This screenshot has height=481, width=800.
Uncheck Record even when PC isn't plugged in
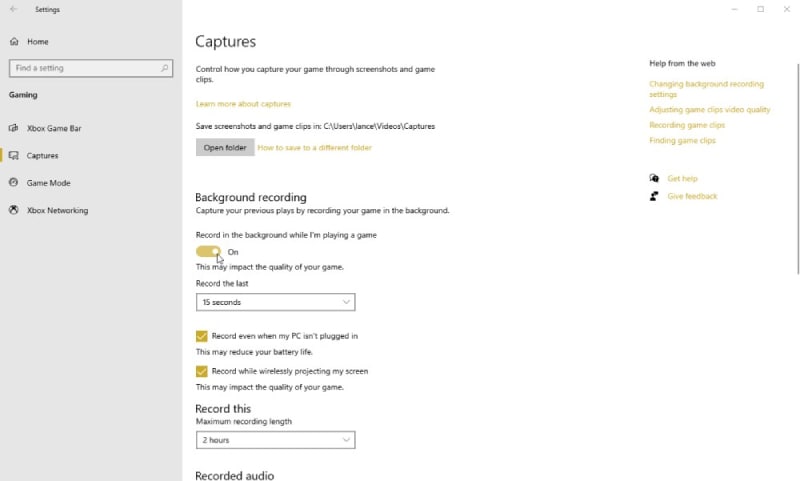(x=202, y=336)
